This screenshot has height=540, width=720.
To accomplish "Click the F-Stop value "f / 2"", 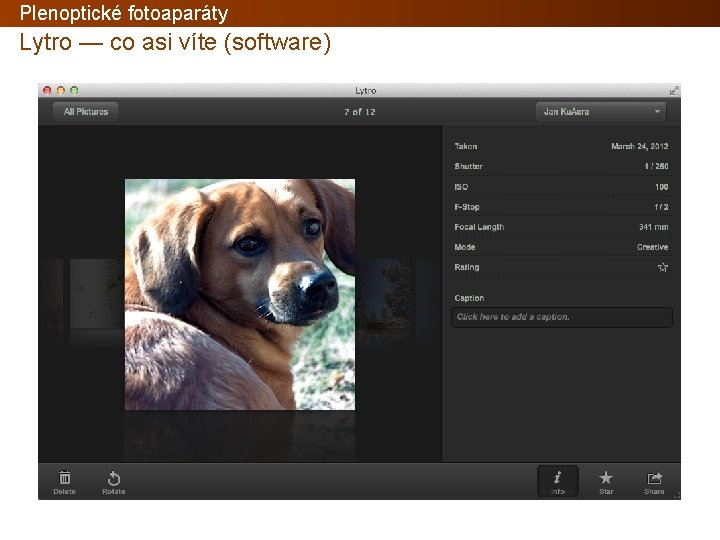I will pos(661,207).
